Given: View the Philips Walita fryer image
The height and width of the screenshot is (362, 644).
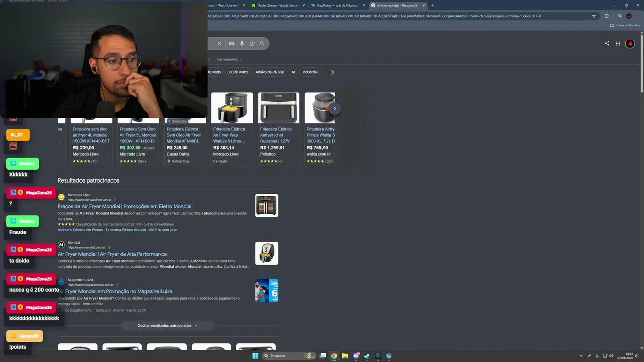Looking at the screenshot, I should 320,108.
